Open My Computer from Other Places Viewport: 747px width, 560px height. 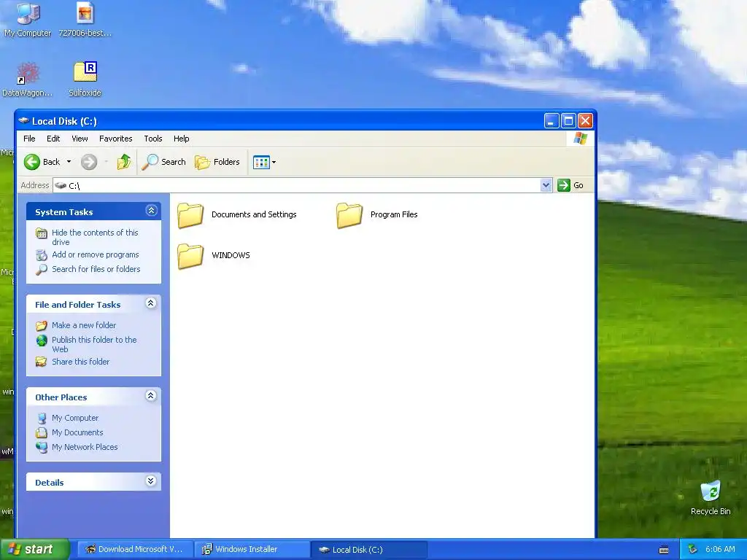(x=75, y=418)
